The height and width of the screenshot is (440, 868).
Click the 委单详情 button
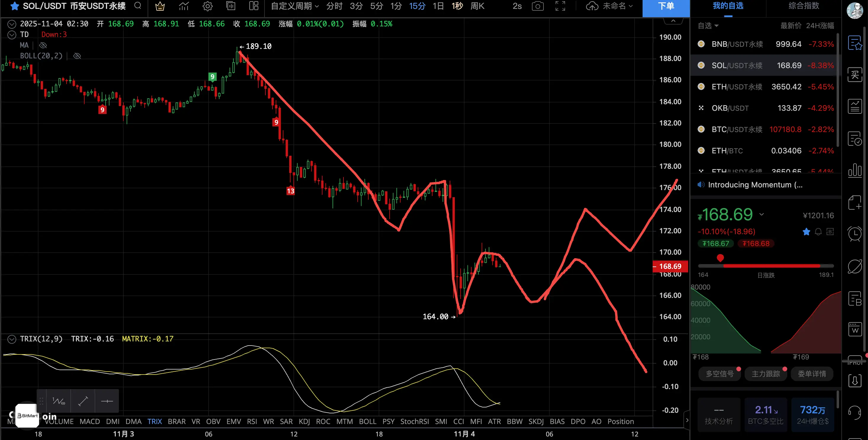click(x=812, y=374)
